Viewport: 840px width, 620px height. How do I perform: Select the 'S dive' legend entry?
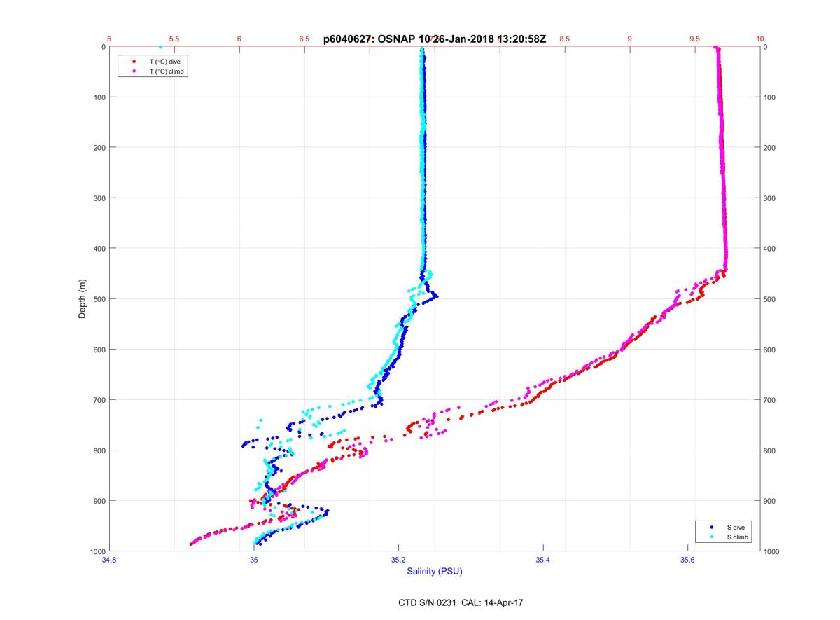pos(736,526)
